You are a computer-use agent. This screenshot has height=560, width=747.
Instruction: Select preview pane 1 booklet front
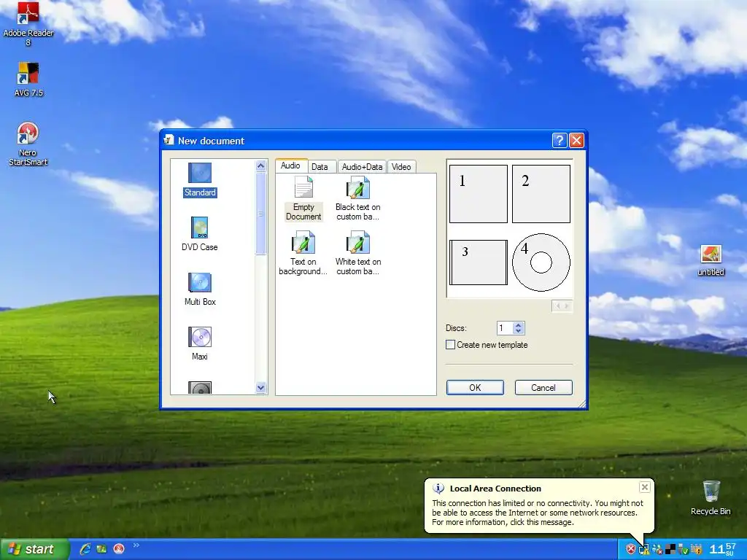(x=479, y=194)
